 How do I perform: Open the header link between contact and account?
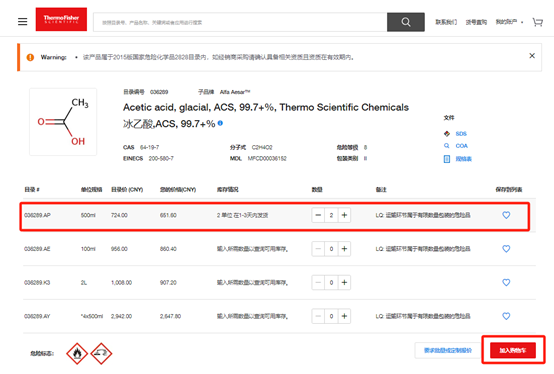476,22
